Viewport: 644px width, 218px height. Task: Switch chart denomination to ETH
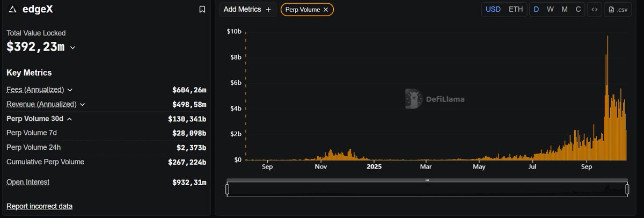(515, 9)
